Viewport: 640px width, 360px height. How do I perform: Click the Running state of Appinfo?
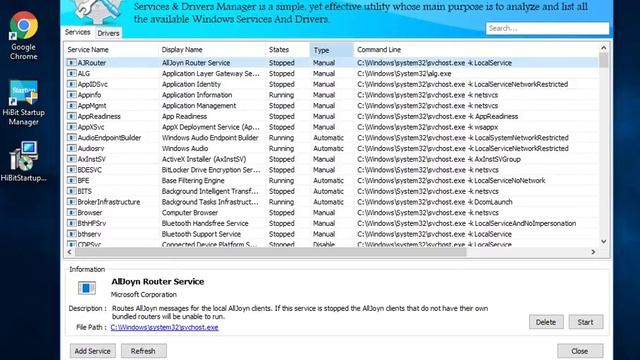pos(281,95)
